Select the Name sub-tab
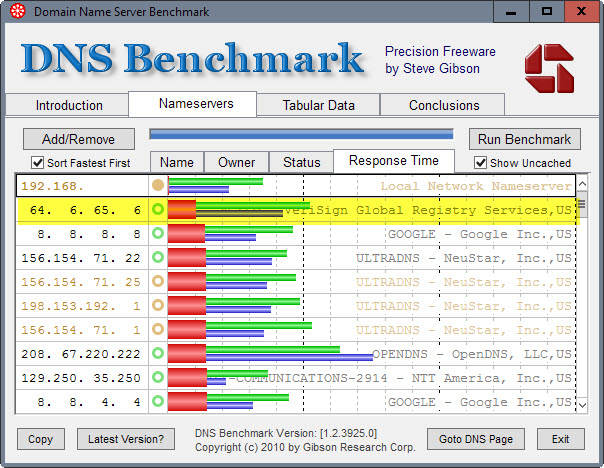Screen dimensions: 604x468 click(177, 162)
